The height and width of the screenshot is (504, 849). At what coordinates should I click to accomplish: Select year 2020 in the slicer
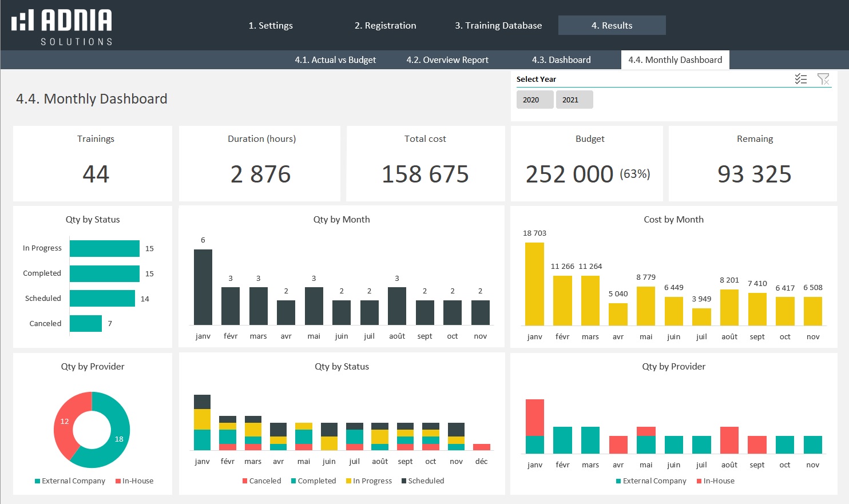pos(534,100)
